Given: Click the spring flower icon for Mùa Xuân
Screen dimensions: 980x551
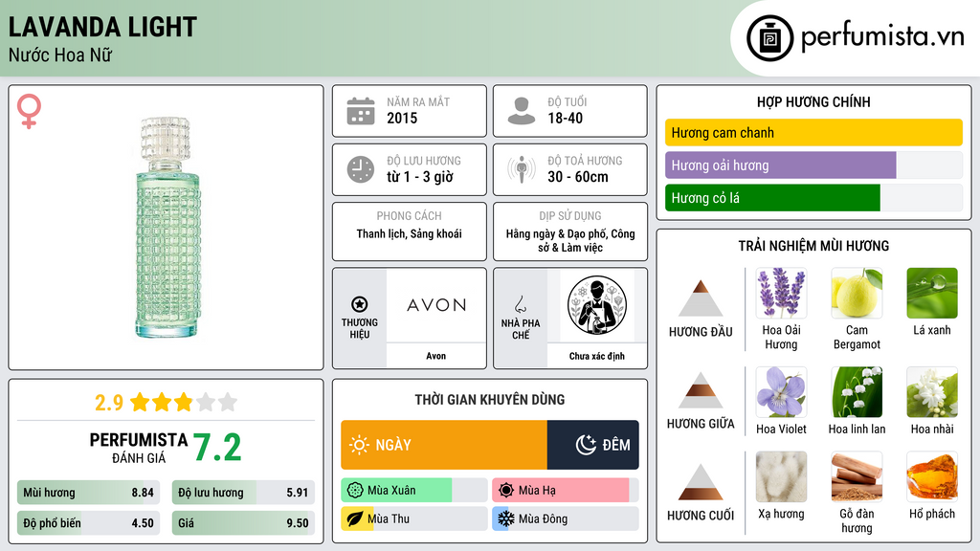Looking at the screenshot, I should 355,491.
